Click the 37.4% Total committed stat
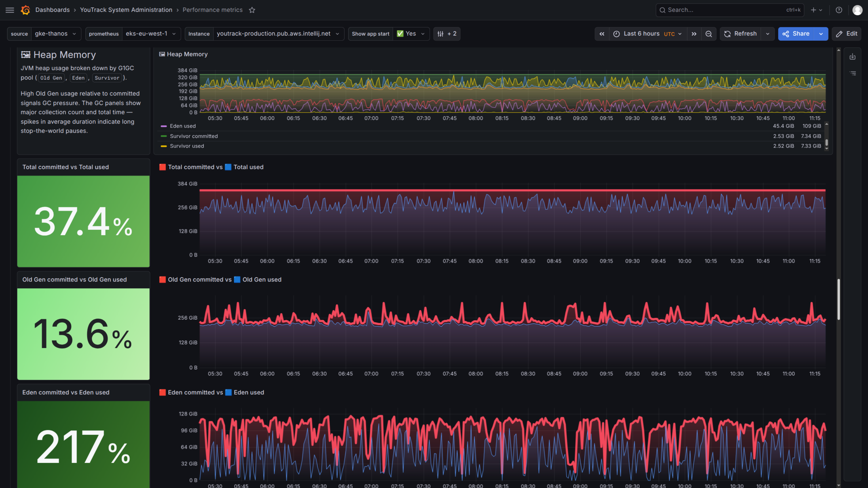868x488 pixels. 83,221
